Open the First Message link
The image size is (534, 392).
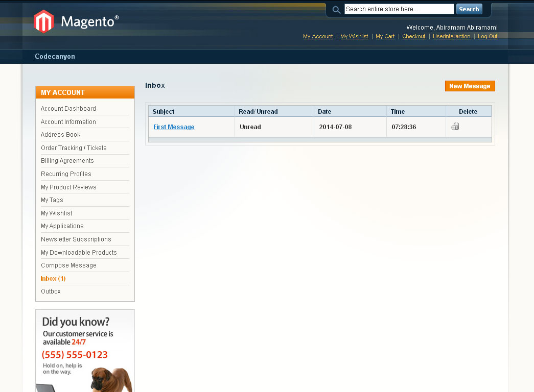pyautogui.click(x=174, y=127)
